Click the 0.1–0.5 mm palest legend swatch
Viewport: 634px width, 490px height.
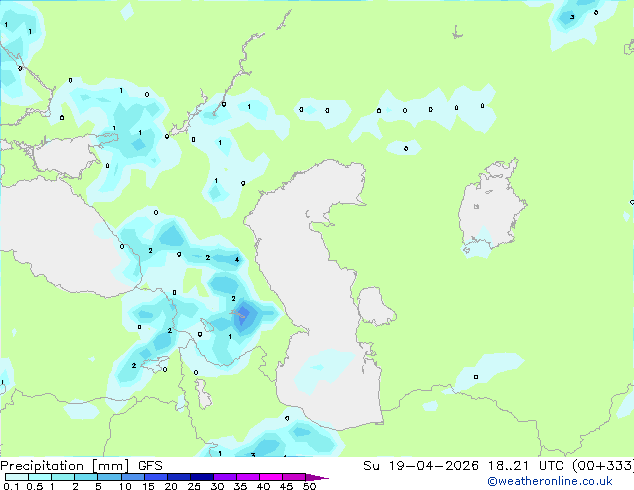(17, 477)
